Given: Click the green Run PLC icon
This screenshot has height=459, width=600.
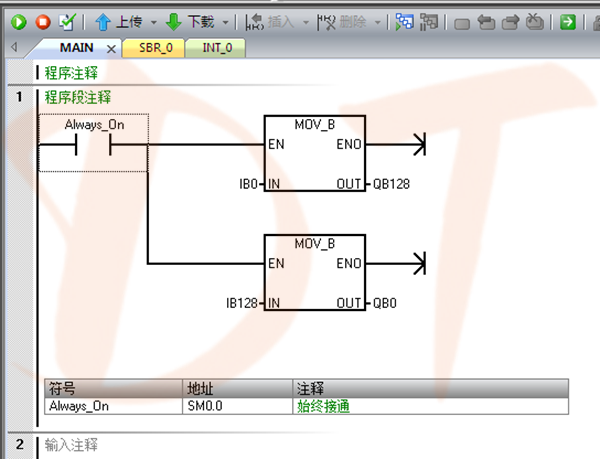Looking at the screenshot, I should tap(19, 21).
